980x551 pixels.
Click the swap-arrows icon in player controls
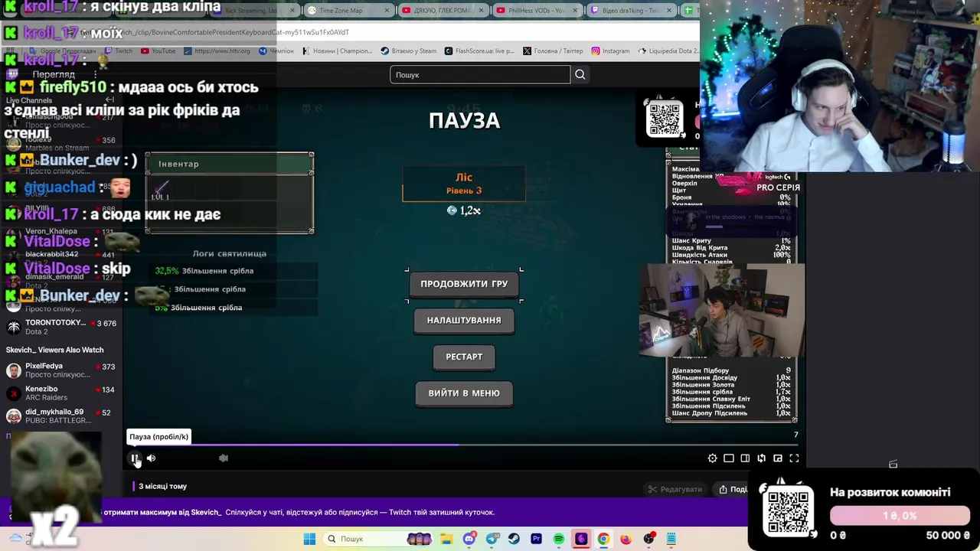(x=762, y=458)
